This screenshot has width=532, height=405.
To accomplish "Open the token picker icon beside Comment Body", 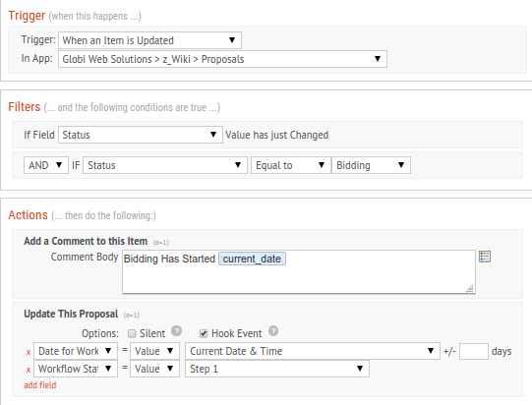I will (485, 257).
